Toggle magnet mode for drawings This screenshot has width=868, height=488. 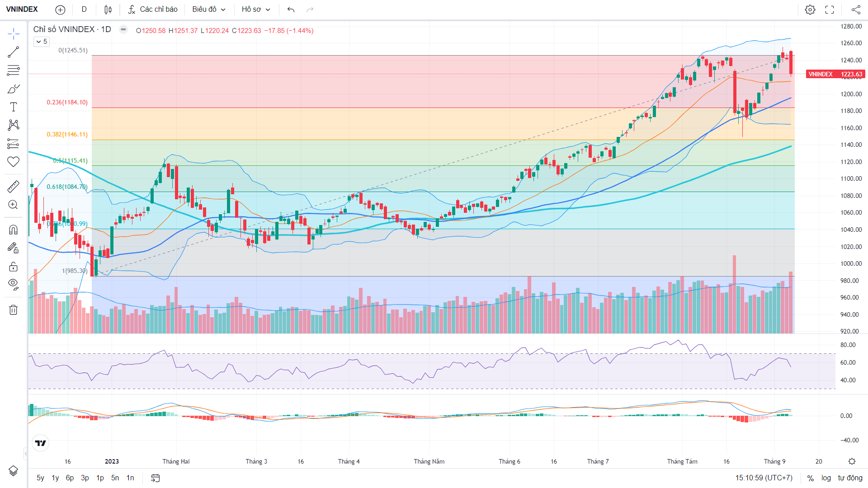(14, 230)
